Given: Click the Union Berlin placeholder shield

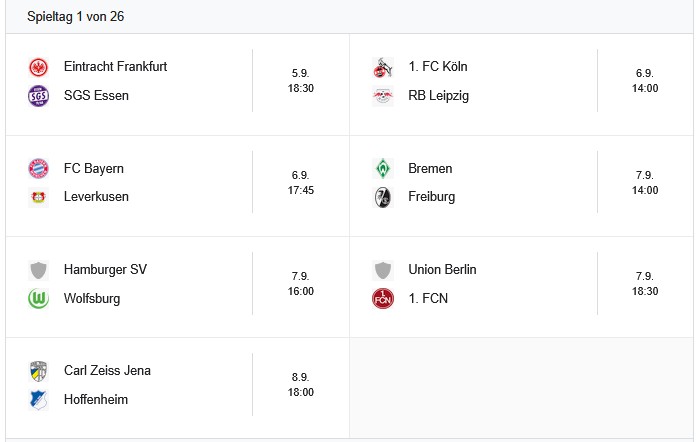Looking at the screenshot, I should pyautogui.click(x=383, y=270).
